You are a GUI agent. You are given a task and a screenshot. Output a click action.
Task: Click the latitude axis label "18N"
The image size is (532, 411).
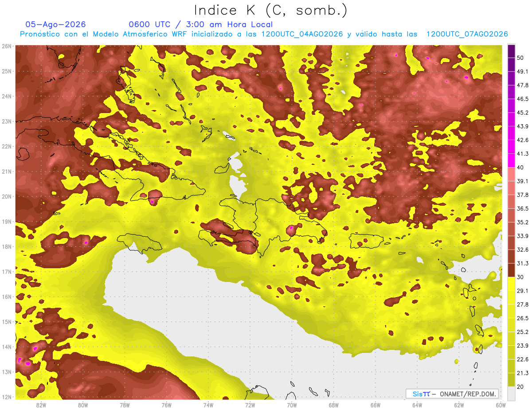point(7,247)
